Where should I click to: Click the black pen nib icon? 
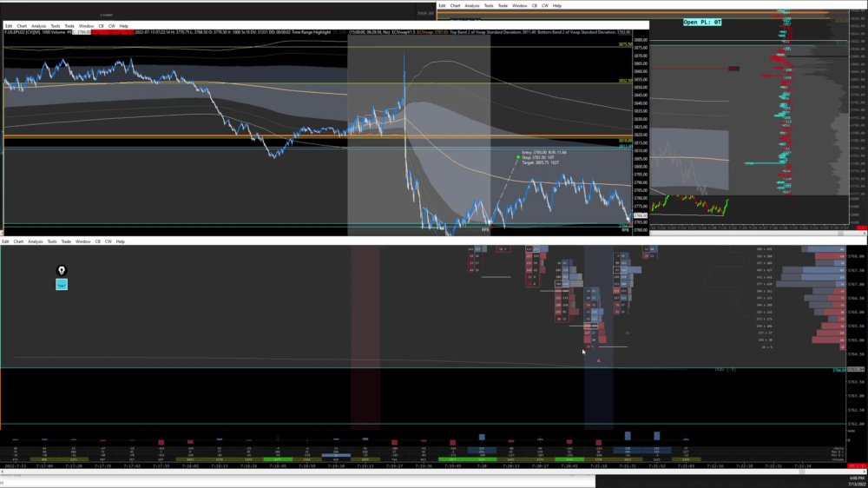point(62,270)
